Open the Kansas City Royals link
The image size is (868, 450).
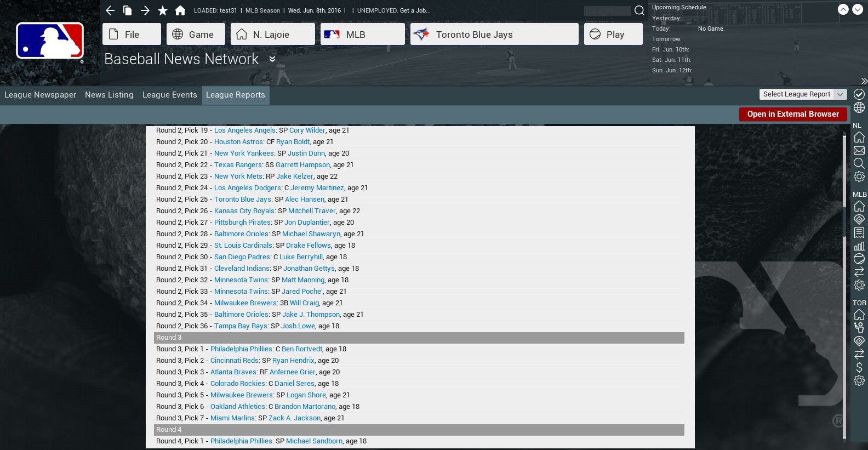(244, 211)
